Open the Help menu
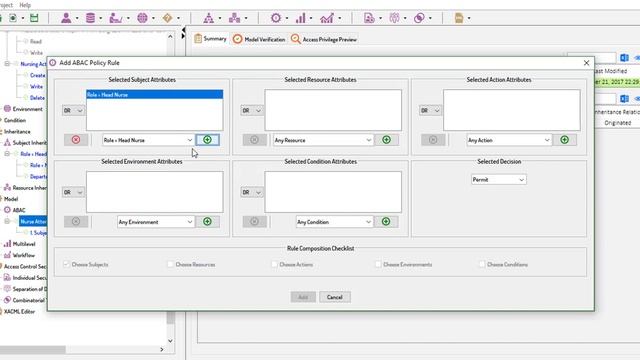The height and width of the screenshot is (360, 640). click(x=25, y=5)
